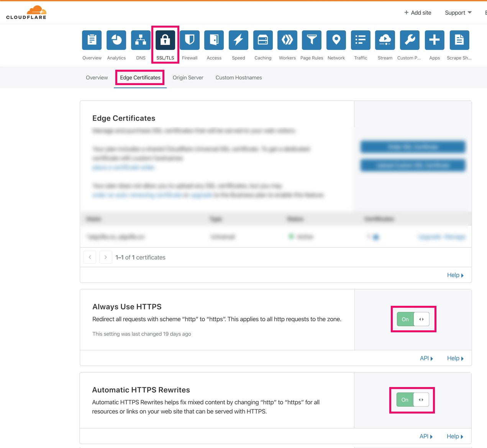Open the Scrape Shield document icon
The height and width of the screenshot is (448, 487).
point(459,40)
